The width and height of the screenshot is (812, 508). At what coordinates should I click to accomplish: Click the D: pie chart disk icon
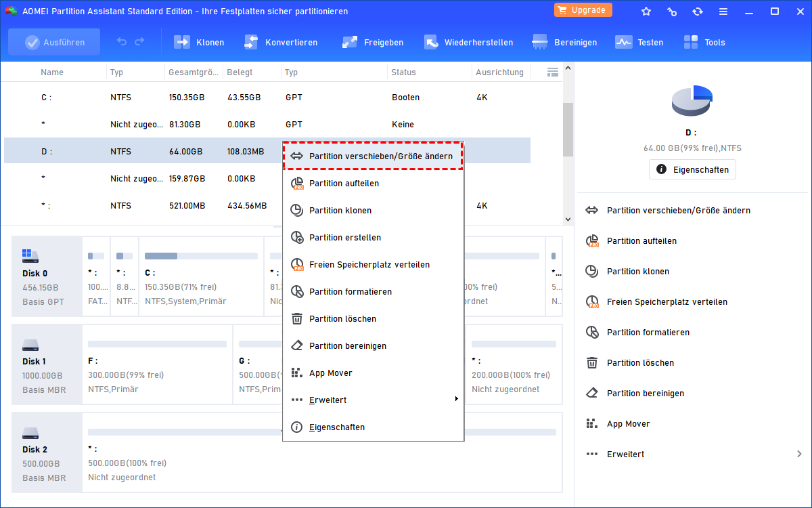[692, 101]
